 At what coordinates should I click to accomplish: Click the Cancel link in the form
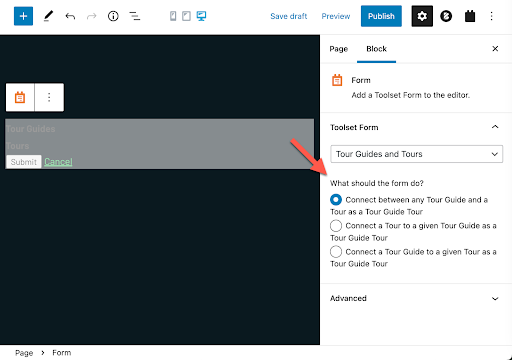(58, 162)
